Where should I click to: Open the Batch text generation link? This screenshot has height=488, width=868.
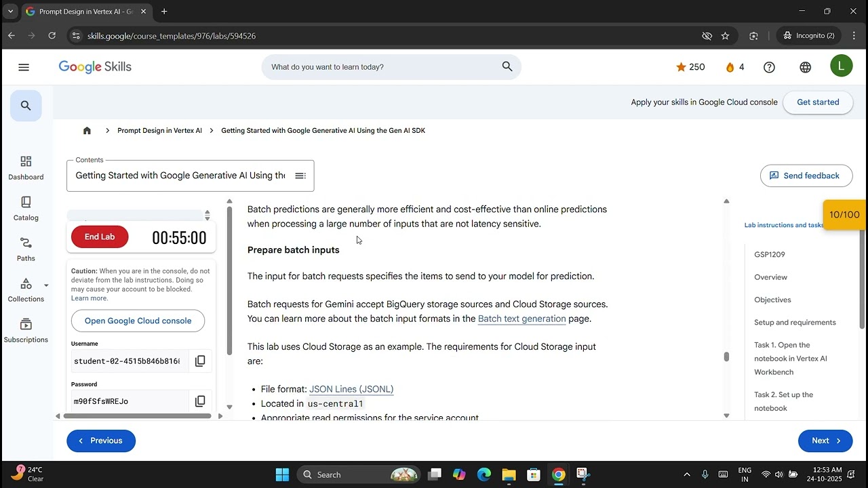tap(522, 319)
